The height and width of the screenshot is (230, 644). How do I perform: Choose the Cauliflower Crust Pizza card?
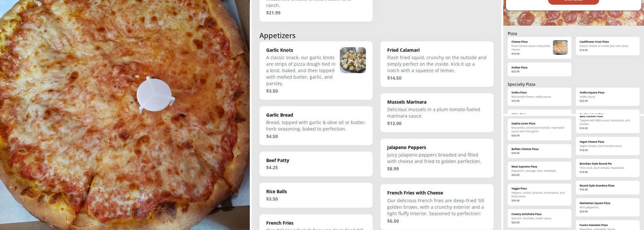tap(608, 46)
